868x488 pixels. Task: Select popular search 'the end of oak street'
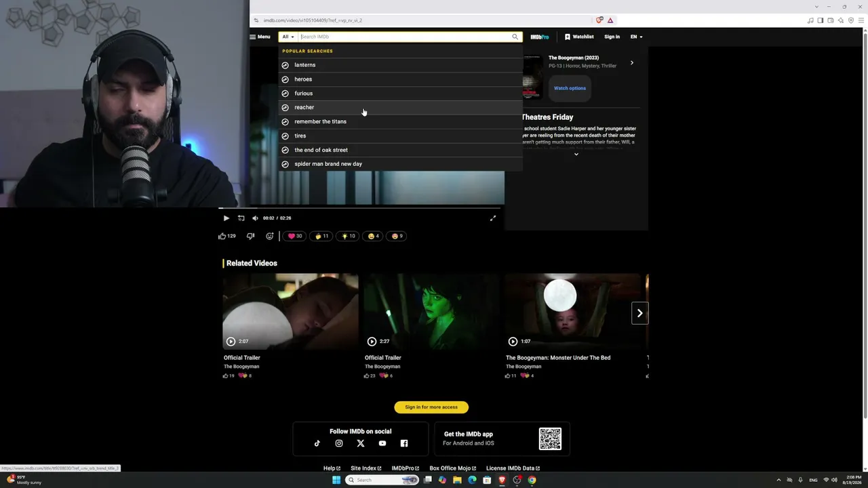click(401, 150)
